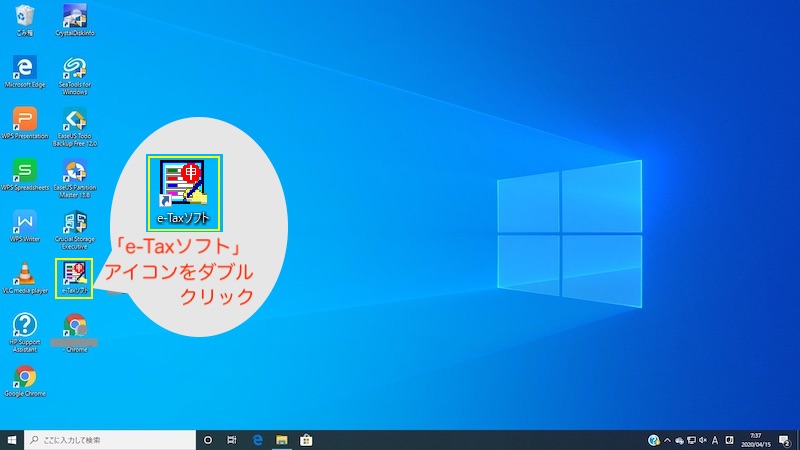Open the Recycle Bin desktop icon
This screenshot has width=800, height=450.
(x=24, y=20)
